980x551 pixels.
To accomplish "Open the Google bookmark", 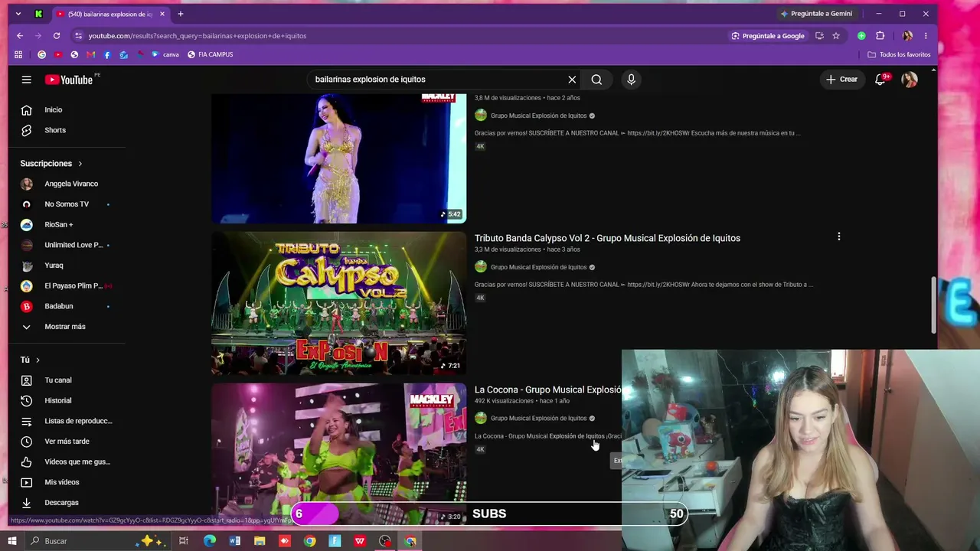I will pyautogui.click(x=42, y=55).
